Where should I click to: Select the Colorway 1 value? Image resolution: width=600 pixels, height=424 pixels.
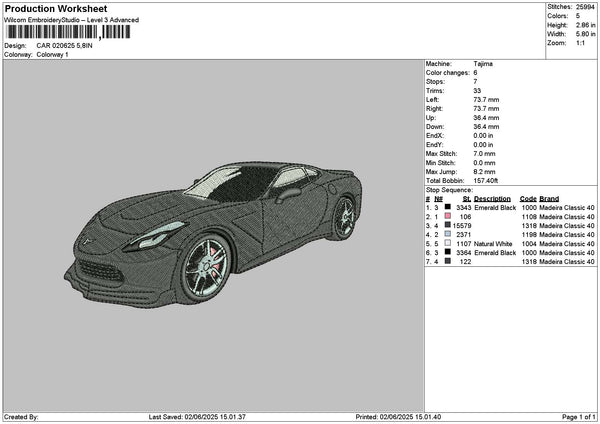click(x=52, y=55)
